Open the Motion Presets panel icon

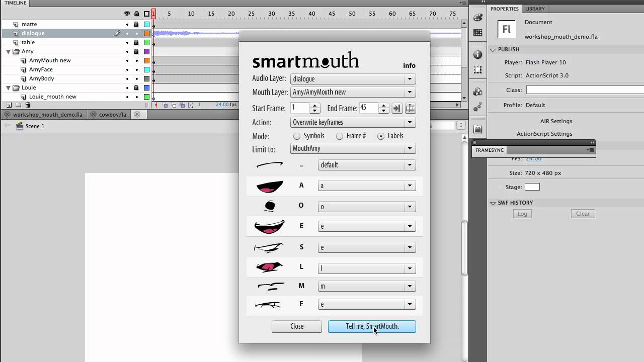478,107
